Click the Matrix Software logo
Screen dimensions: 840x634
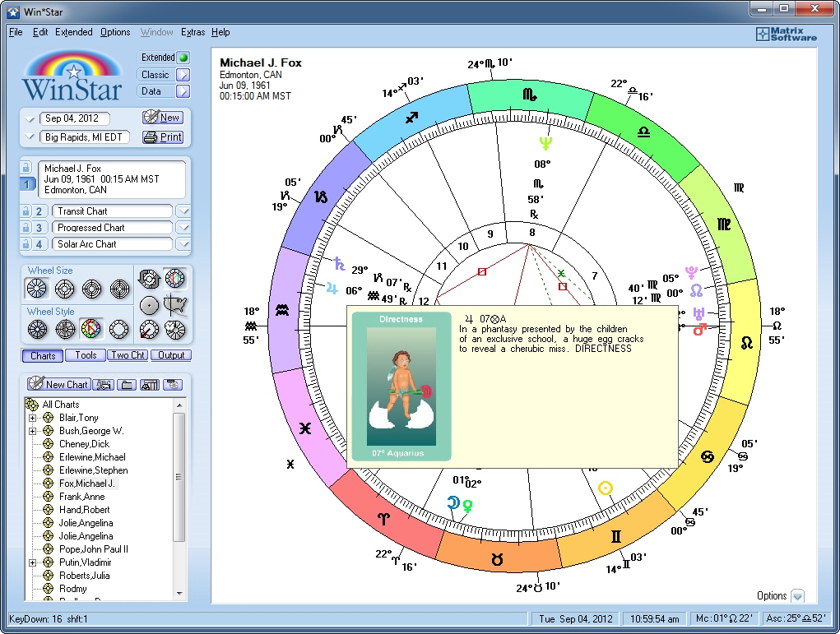(x=786, y=35)
